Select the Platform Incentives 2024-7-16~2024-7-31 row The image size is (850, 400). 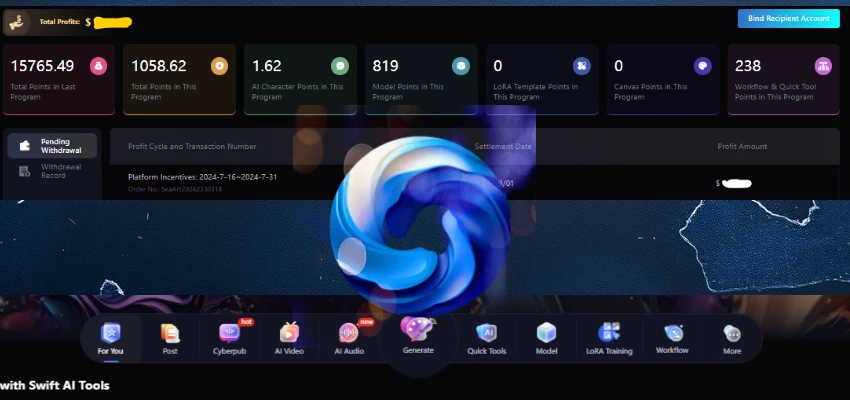pos(474,183)
